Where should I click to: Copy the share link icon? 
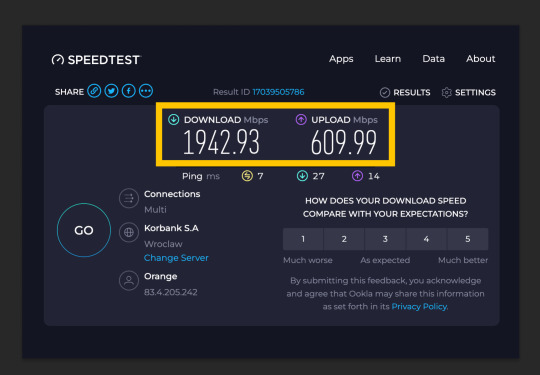(x=94, y=91)
